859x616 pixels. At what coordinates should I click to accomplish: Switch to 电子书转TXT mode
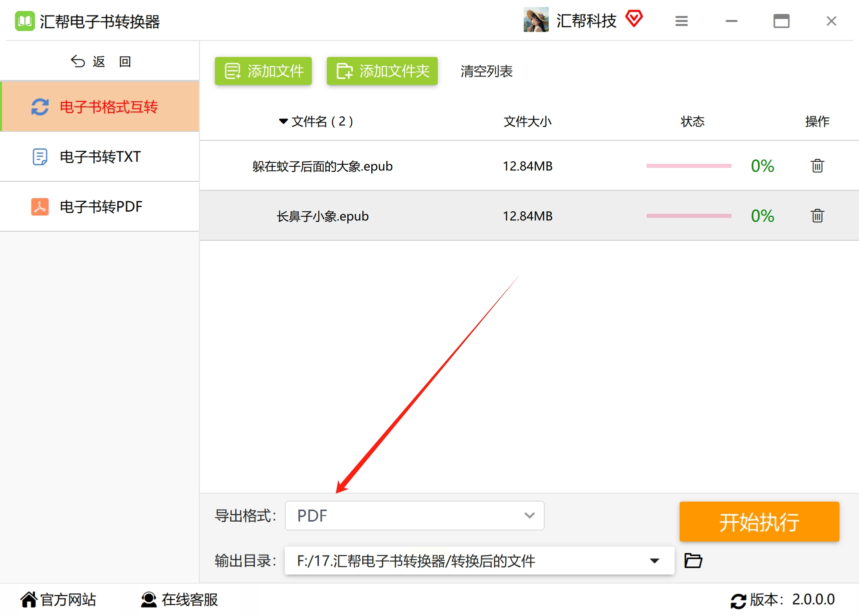[x=100, y=157]
